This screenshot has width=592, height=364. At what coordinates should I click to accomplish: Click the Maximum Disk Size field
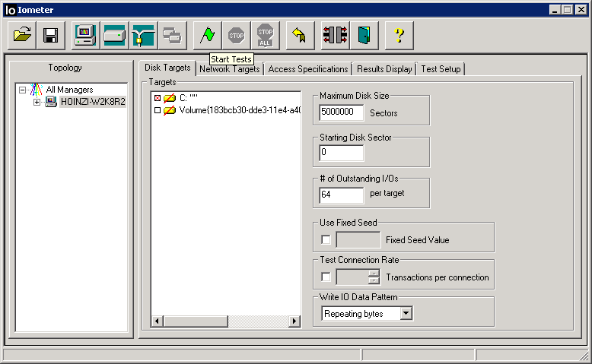342,112
